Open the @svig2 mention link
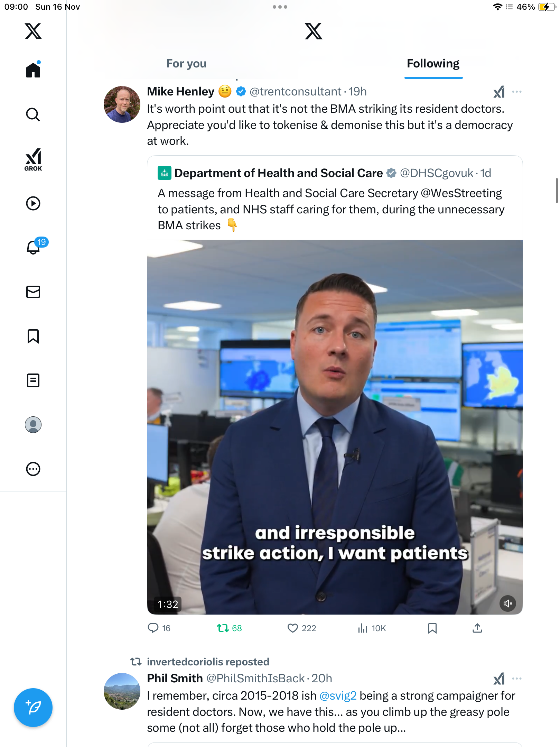 click(x=338, y=696)
